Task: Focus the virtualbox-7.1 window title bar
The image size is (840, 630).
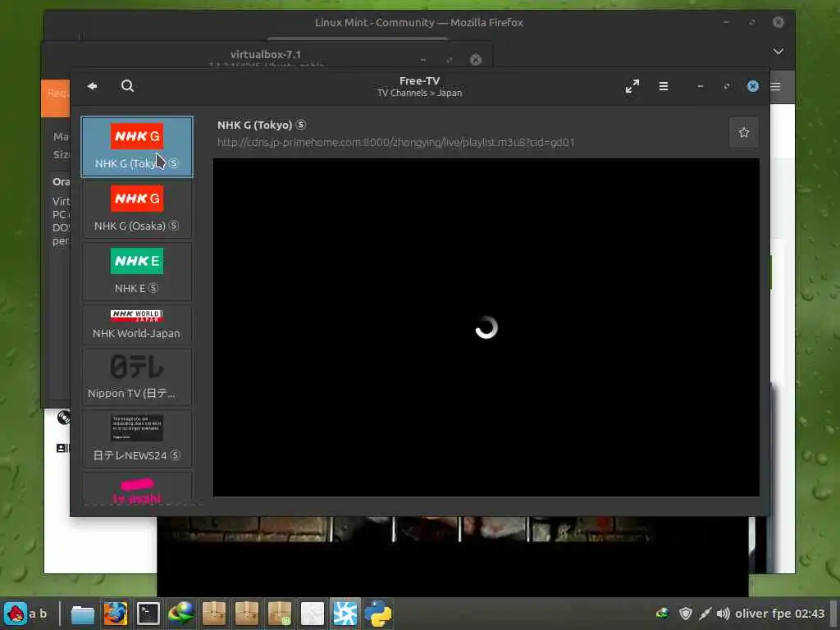Action: 266,54
